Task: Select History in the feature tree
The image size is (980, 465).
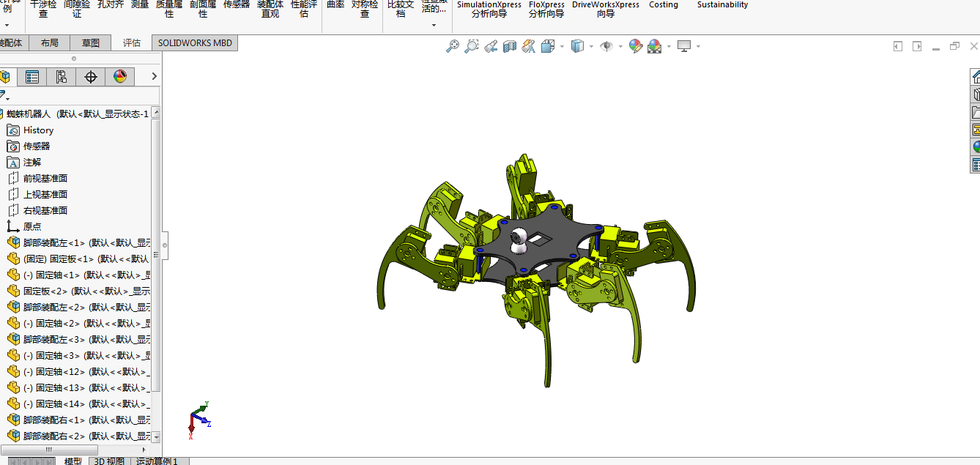Action: (38, 130)
